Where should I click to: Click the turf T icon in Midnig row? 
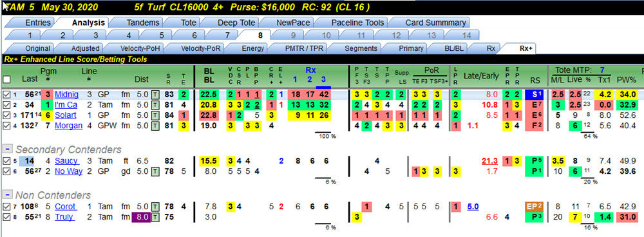coord(155,95)
